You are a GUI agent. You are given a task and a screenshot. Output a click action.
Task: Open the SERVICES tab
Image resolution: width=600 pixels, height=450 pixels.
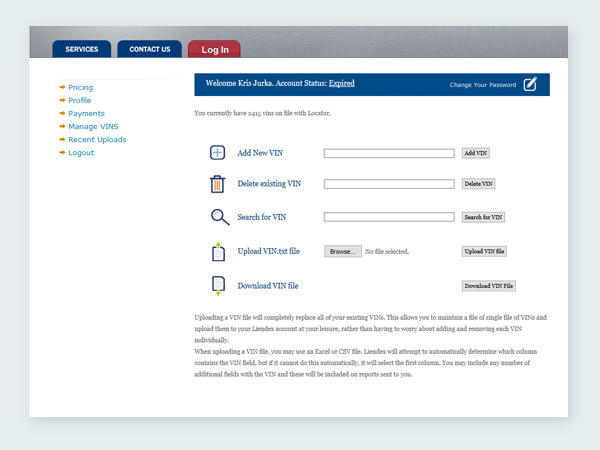(x=82, y=49)
